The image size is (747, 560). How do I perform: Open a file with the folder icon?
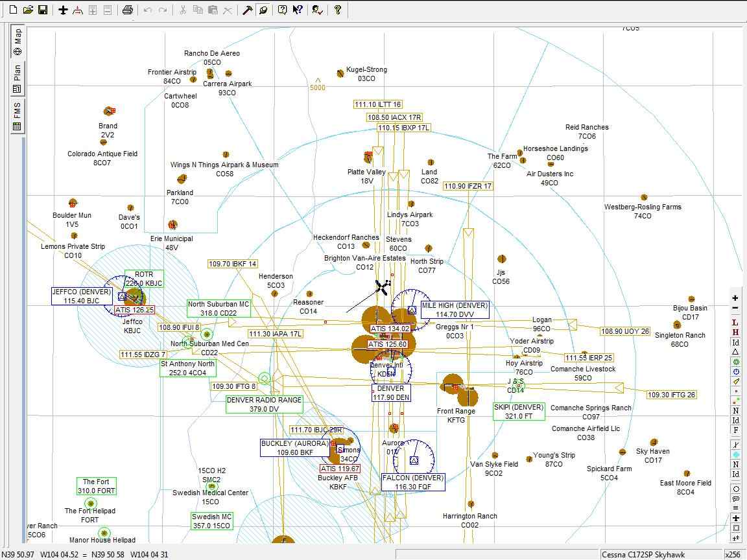coord(28,10)
